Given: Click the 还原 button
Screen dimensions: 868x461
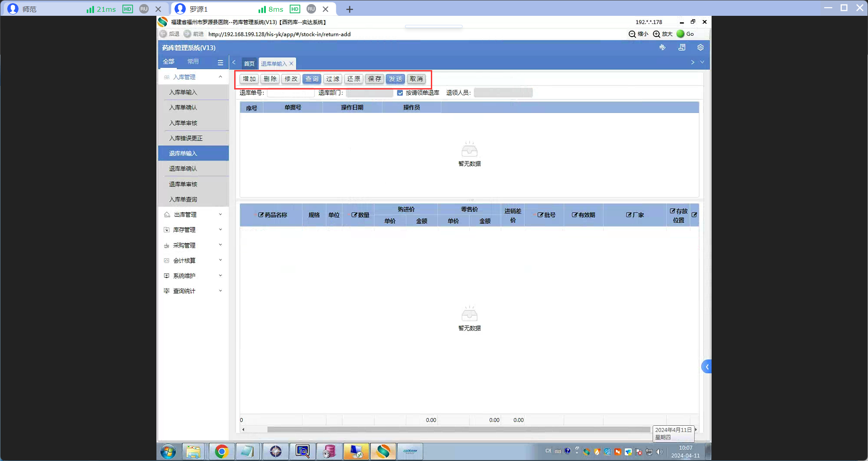Looking at the screenshot, I should coord(354,79).
